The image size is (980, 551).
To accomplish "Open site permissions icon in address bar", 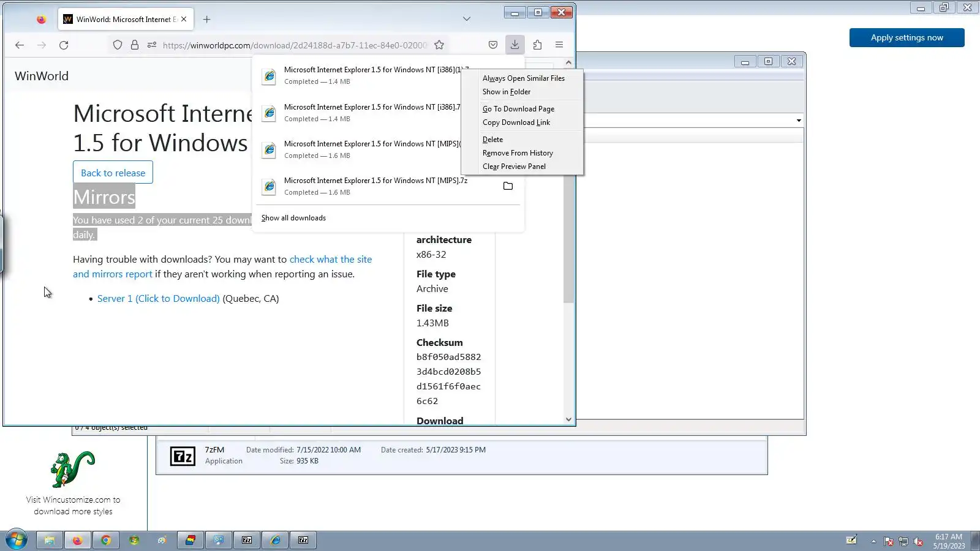I will point(152,45).
